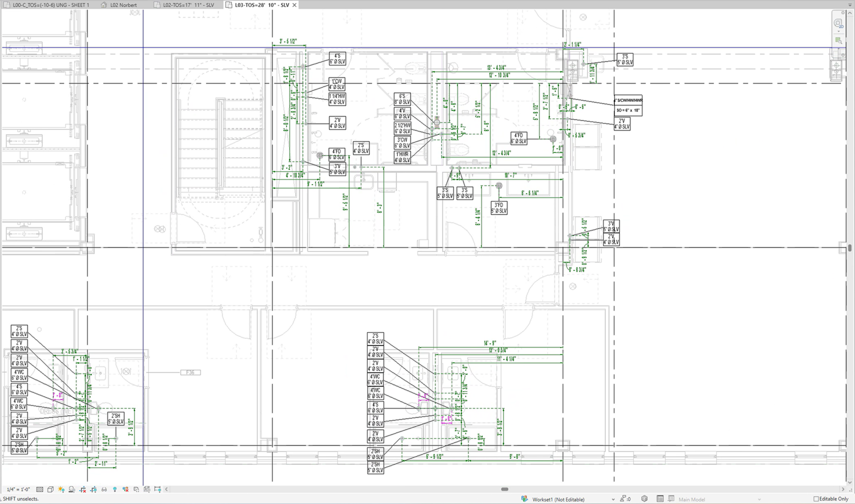855x504 pixels.
Task: Toggle Show Crop Region icon
Action: coord(94,489)
